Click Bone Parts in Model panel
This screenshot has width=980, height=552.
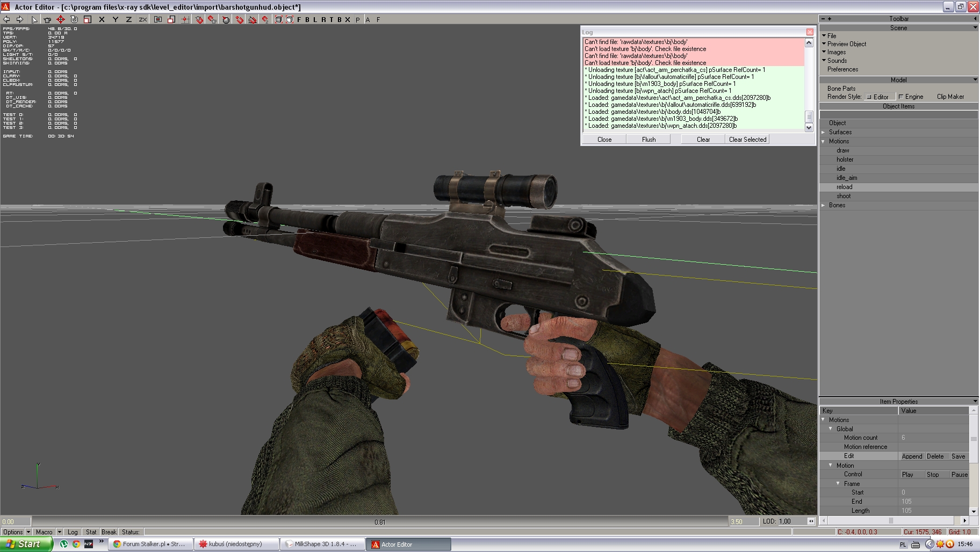pyautogui.click(x=841, y=89)
